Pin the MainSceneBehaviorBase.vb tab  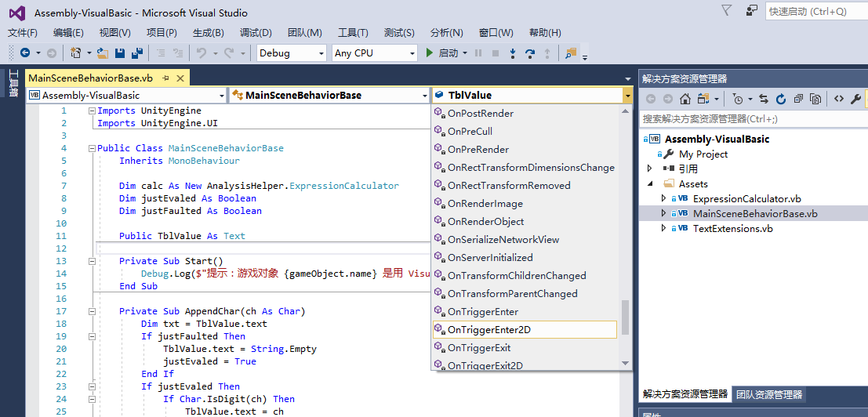(x=165, y=78)
